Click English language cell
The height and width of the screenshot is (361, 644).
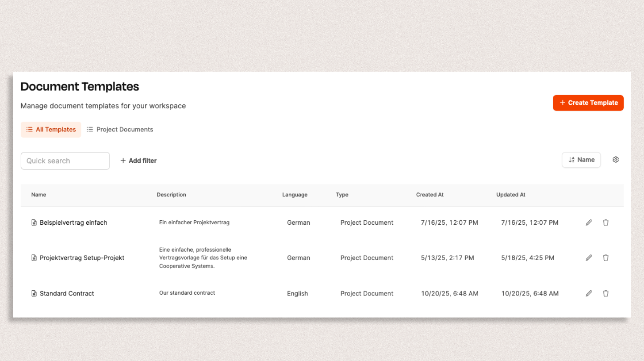coord(297,293)
